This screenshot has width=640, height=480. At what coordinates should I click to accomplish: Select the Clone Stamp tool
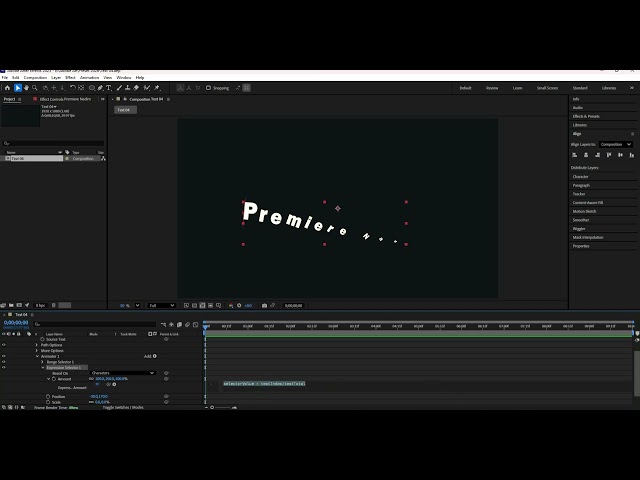tap(127, 88)
